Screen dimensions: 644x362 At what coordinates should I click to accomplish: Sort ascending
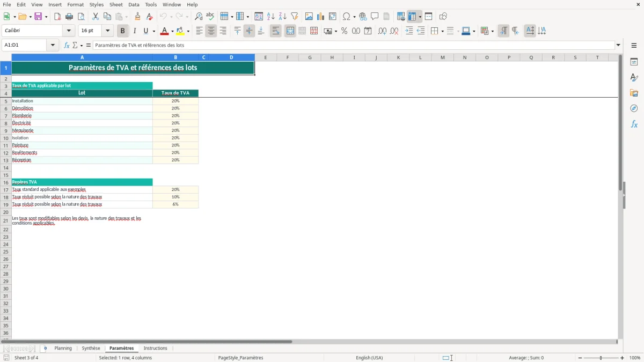coord(271,17)
